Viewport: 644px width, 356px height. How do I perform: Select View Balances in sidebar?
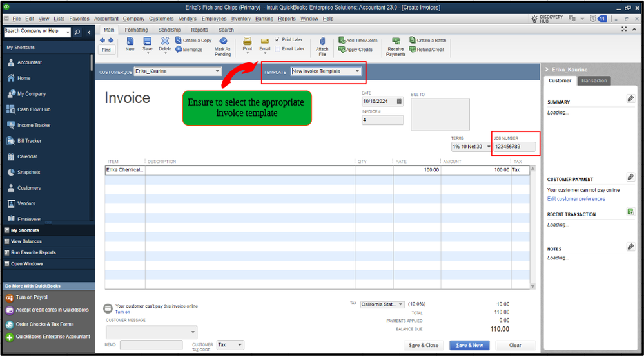47,241
